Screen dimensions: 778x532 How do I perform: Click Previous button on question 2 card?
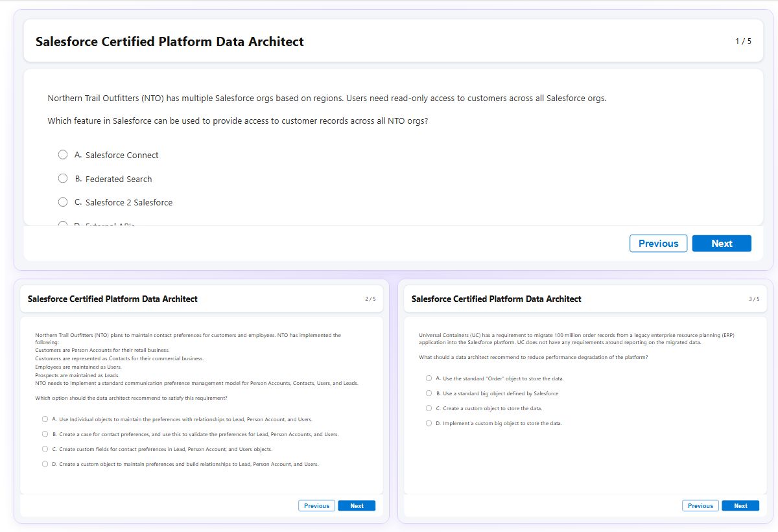316,505
